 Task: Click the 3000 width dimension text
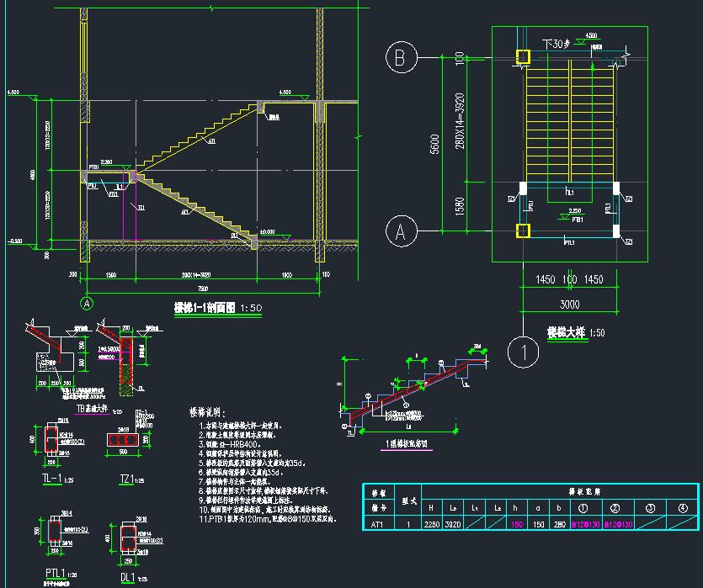click(569, 302)
